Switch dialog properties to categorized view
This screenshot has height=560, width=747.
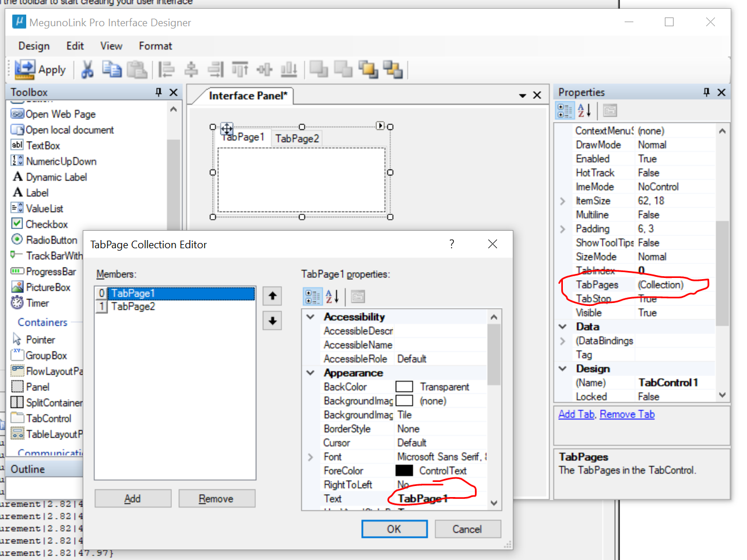point(313,297)
